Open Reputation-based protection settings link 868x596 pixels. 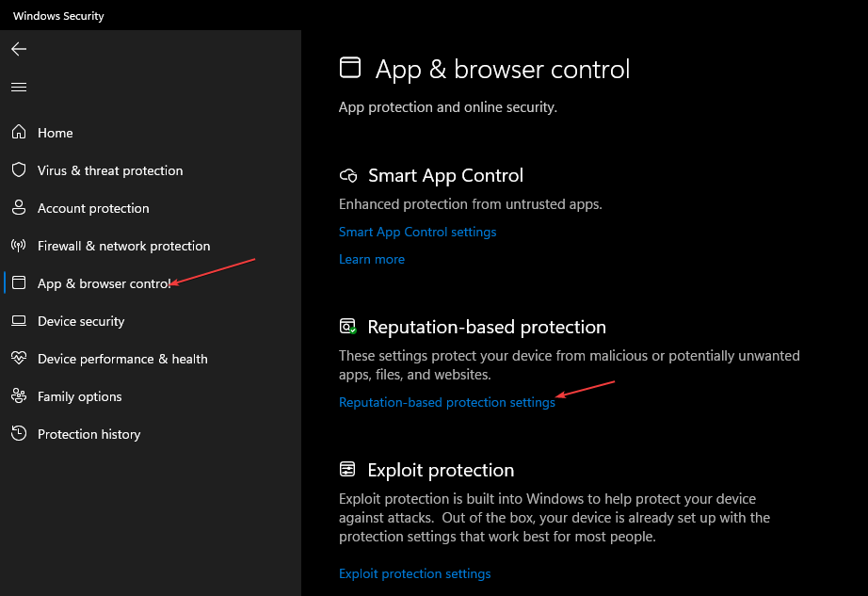(447, 402)
